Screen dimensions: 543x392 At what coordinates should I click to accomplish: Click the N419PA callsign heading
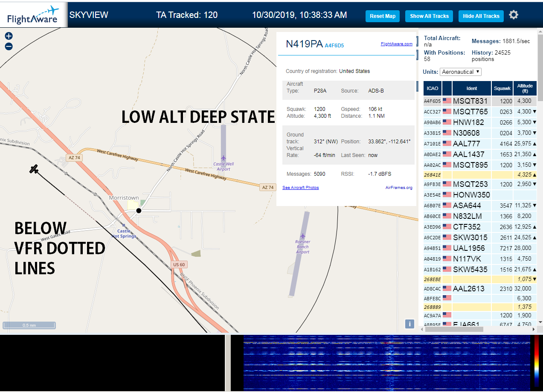point(304,44)
